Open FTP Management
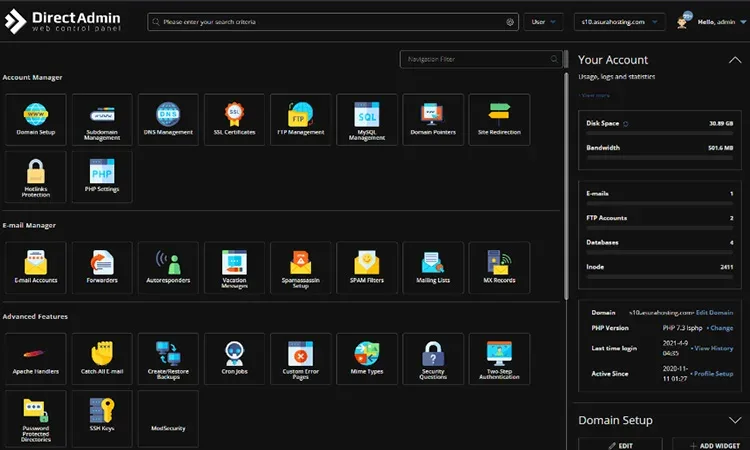 (300, 120)
